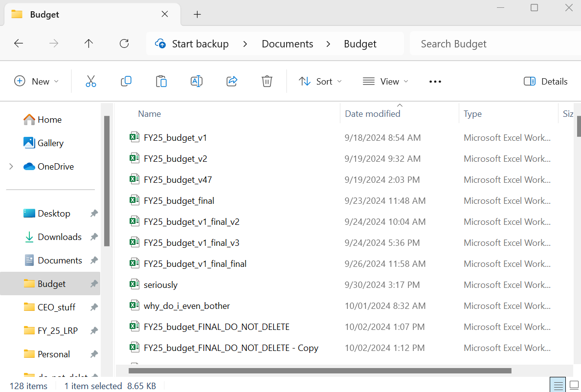
Task: Click the Cut scissors icon
Action: tap(91, 81)
